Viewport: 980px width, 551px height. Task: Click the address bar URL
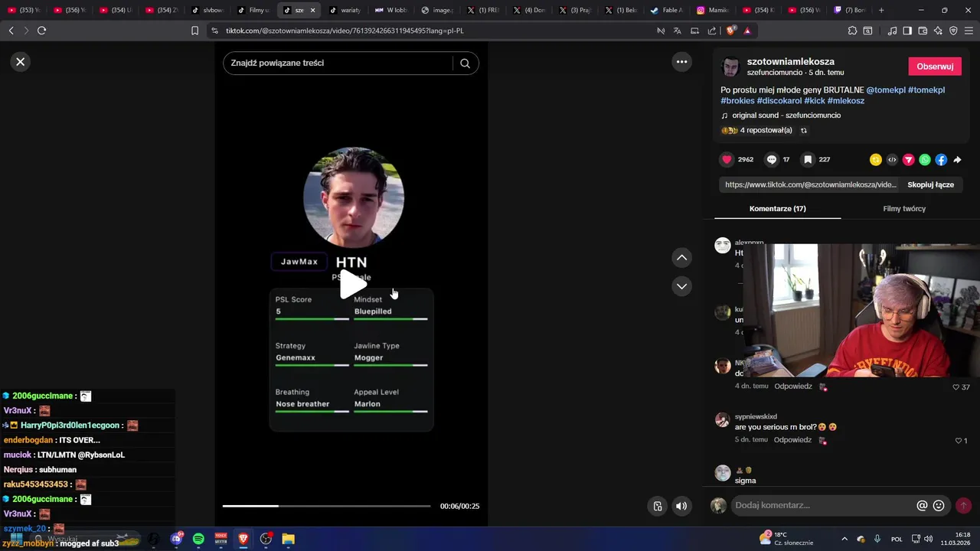pos(345,31)
